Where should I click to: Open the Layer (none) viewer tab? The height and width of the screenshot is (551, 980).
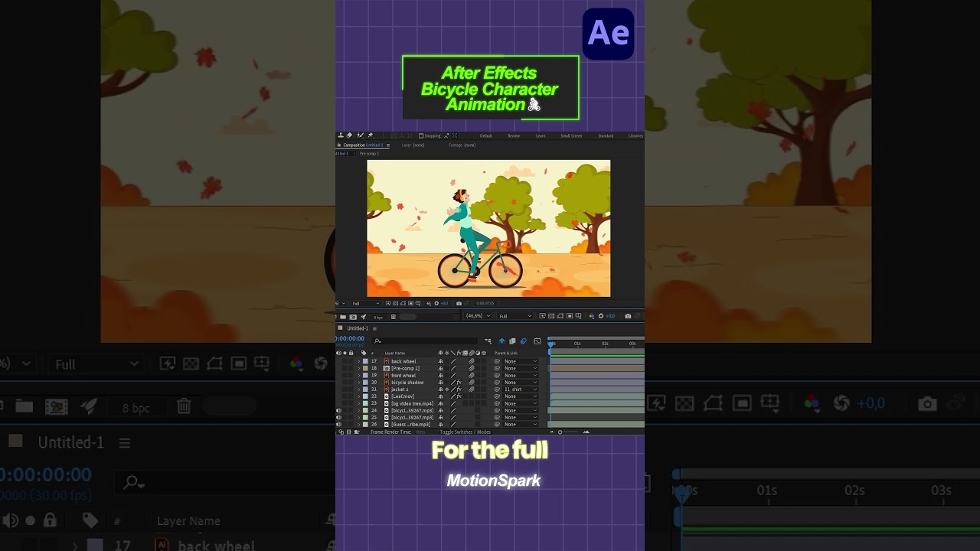413,145
